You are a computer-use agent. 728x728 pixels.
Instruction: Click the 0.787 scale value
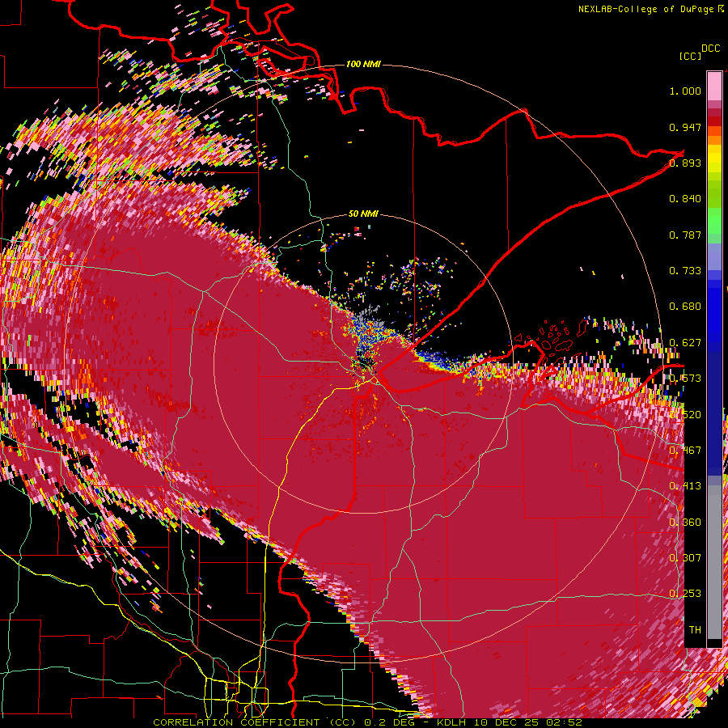685,235
